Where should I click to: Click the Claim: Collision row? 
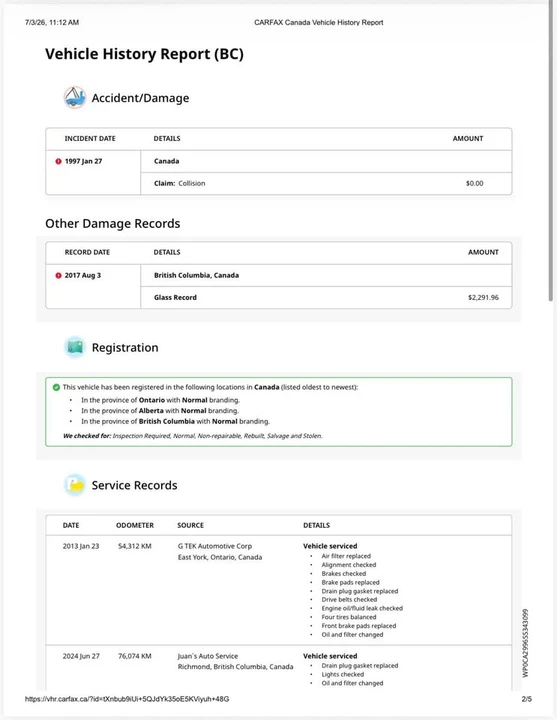326,183
